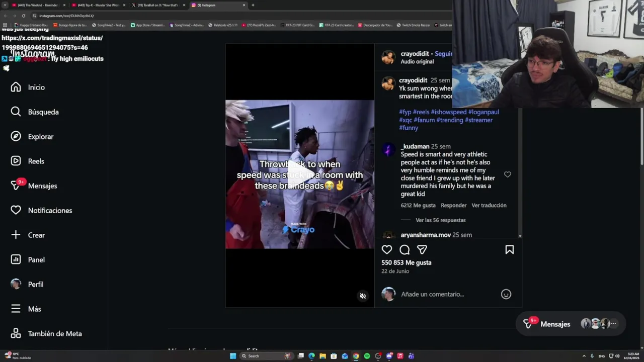
Task: Like _kudaman's comment
Action: tap(507, 174)
